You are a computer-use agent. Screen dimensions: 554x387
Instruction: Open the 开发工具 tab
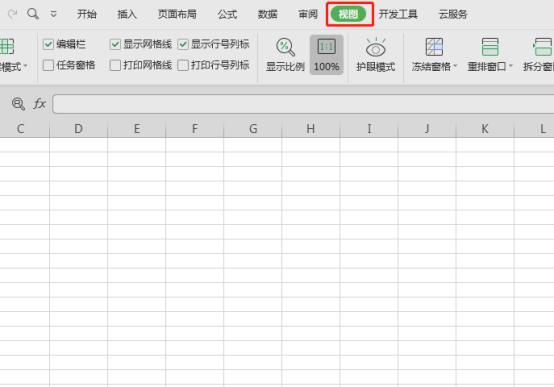pos(398,14)
